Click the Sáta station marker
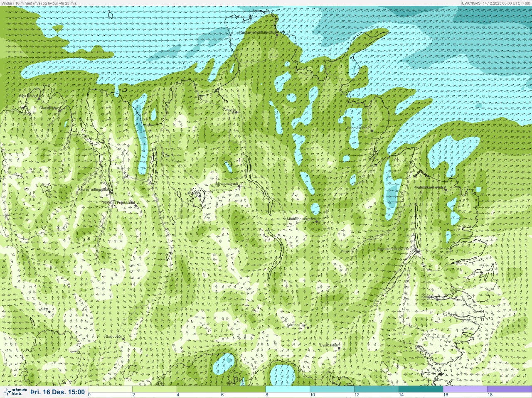 click(49, 312)
